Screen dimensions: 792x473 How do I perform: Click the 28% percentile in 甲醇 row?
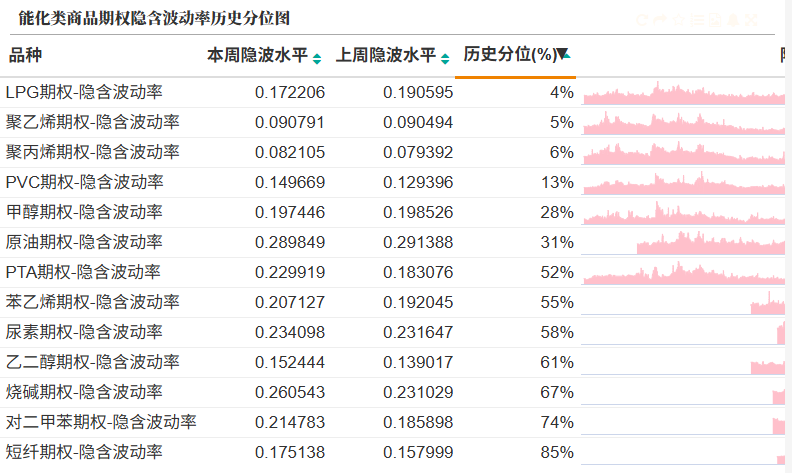(x=557, y=212)
